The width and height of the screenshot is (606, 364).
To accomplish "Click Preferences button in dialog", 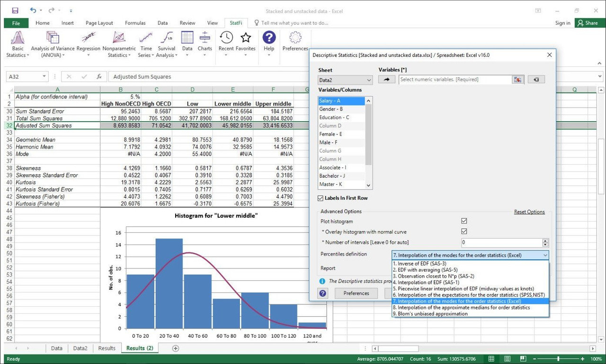I will point(356,293).
